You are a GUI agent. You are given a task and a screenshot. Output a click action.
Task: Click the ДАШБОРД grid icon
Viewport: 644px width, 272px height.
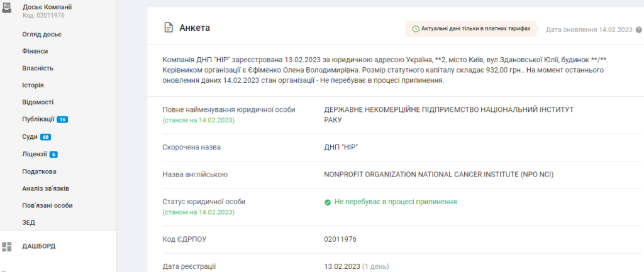click(7, 246)
